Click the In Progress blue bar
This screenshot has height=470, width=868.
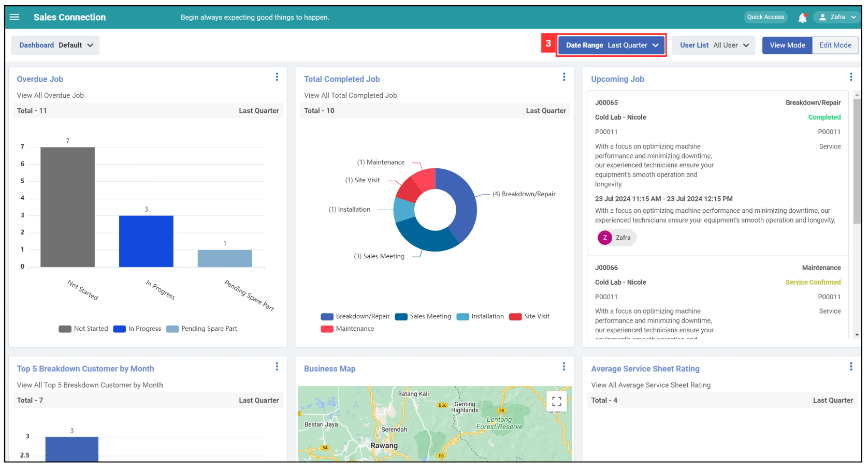coord(146,241)
